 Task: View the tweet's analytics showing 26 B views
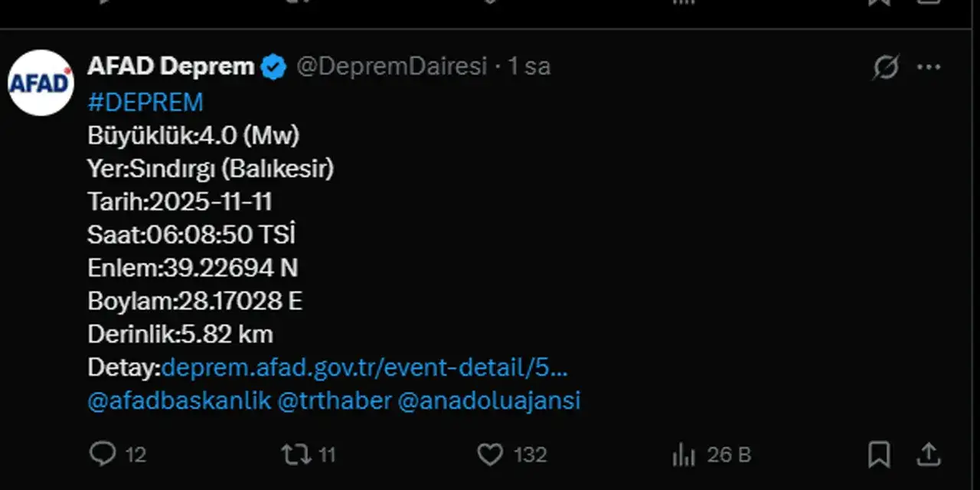tap(684, 454)
